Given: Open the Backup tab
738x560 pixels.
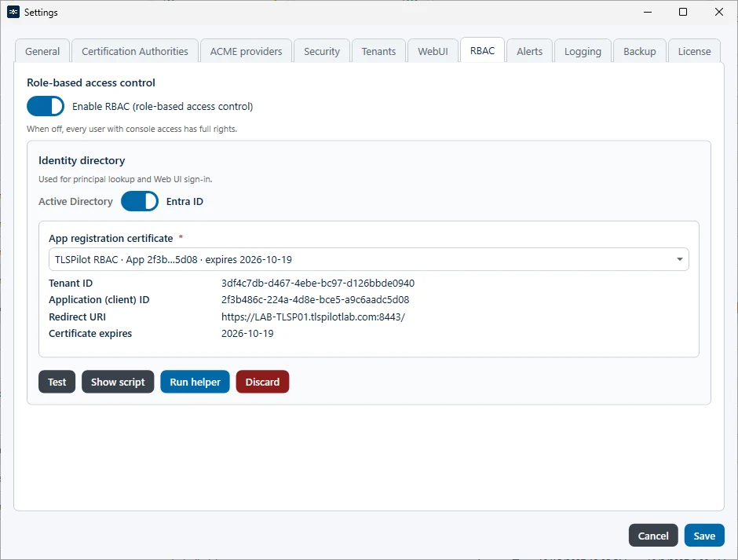Looking at the screenshot, I should [640, 51].
